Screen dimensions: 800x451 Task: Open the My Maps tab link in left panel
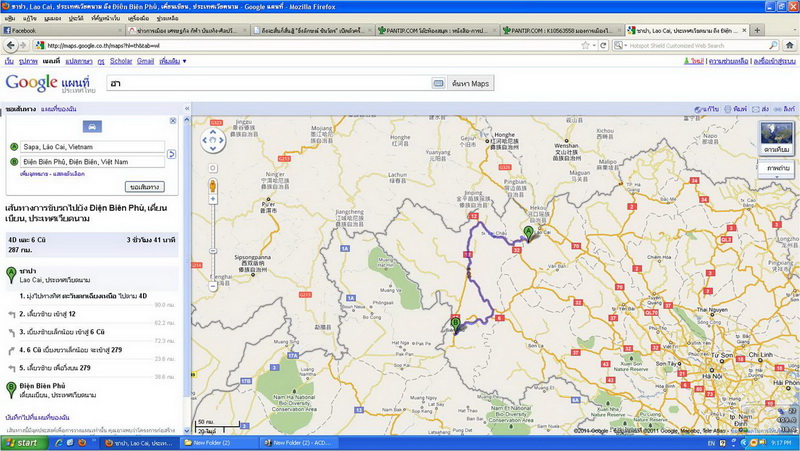pyautogui.click(x=59, y=109)
